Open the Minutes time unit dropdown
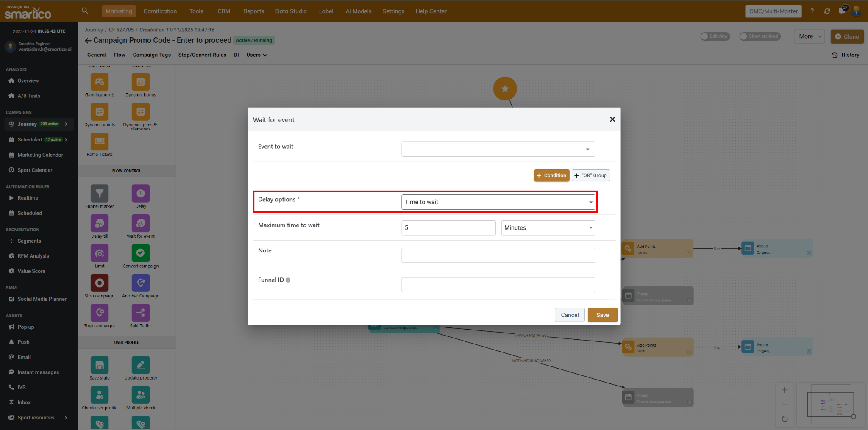Viewport: 868px width, 430px height. pyautogui.click(x=548, y=228)
